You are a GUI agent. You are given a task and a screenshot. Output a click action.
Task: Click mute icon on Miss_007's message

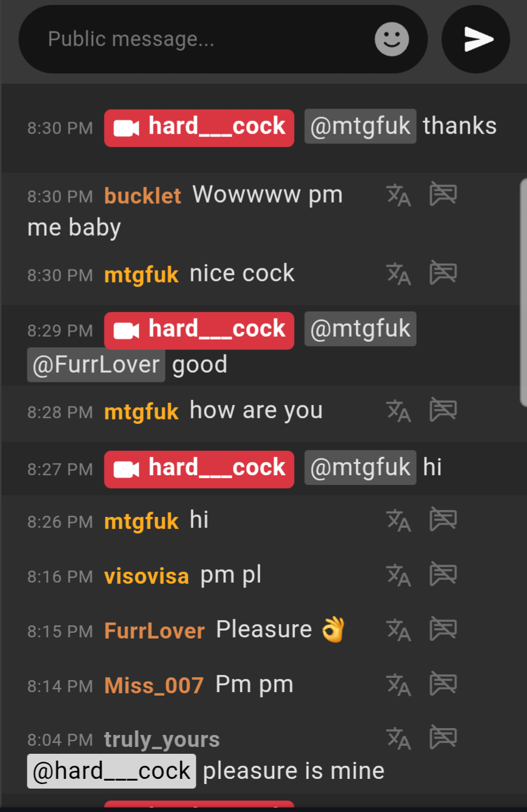[443, 684]
